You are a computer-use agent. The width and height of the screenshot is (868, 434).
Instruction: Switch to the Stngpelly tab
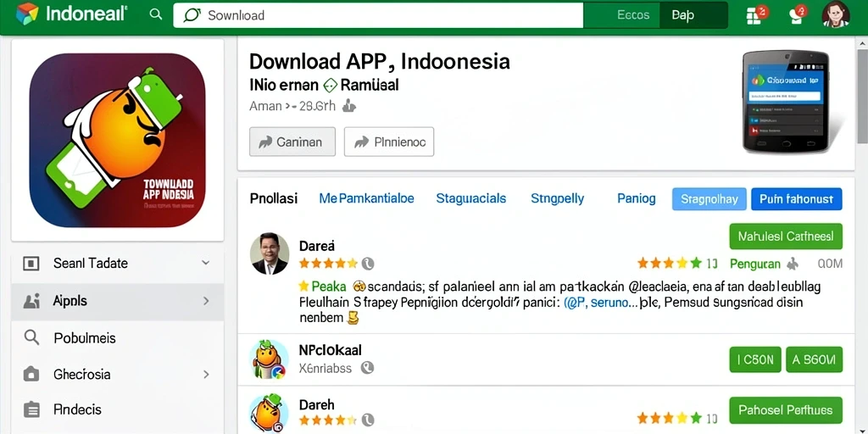558,198
